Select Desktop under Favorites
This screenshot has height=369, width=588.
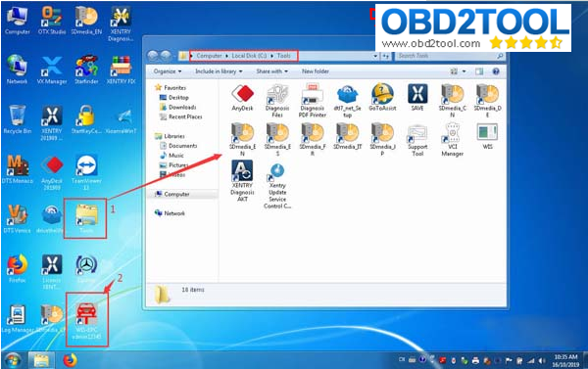[x=178, y=98]
